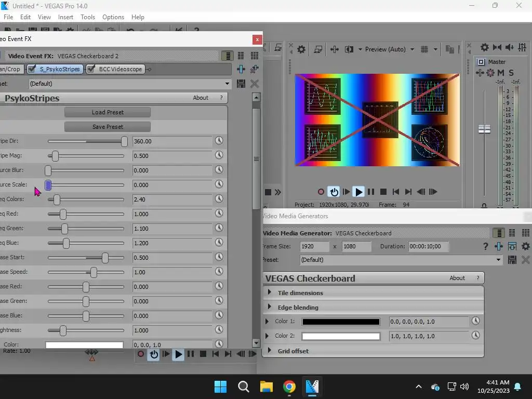Click Media Generator properties gear icon
The height and width of the screenshot is (399, 532).
[x=526, y=246]
